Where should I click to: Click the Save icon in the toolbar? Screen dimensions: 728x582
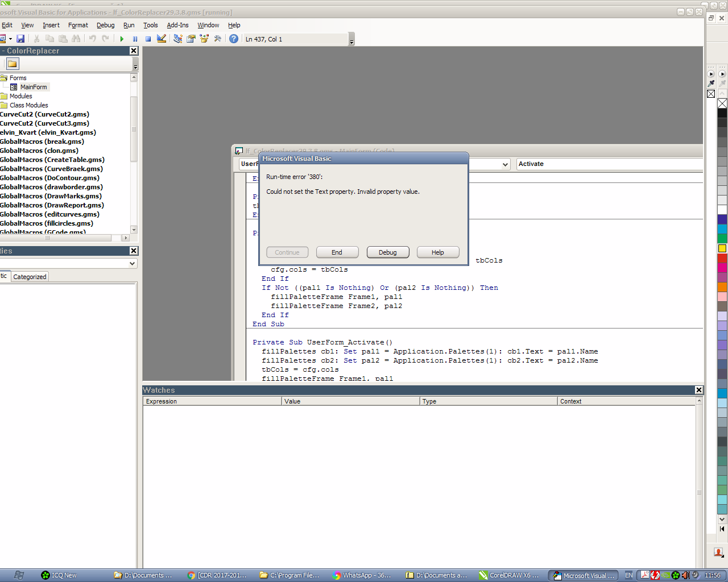tap(20, 39)
